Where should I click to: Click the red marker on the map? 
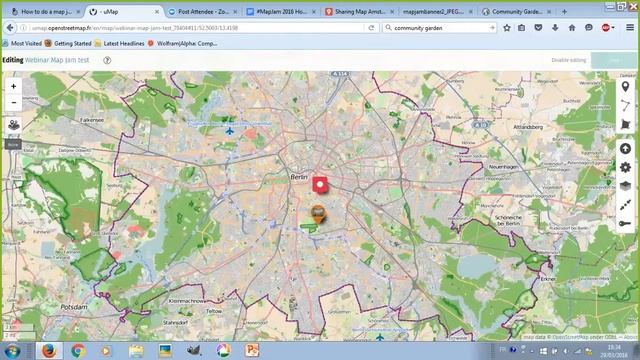pyautogui.click(x=320, y=185)
